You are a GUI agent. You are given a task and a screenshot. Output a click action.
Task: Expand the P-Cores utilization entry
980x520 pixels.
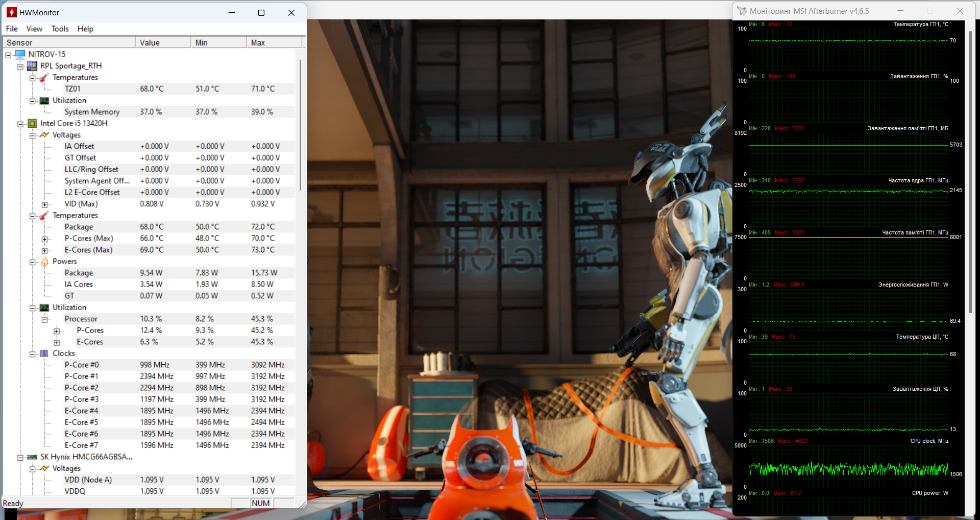click(57, 331)
